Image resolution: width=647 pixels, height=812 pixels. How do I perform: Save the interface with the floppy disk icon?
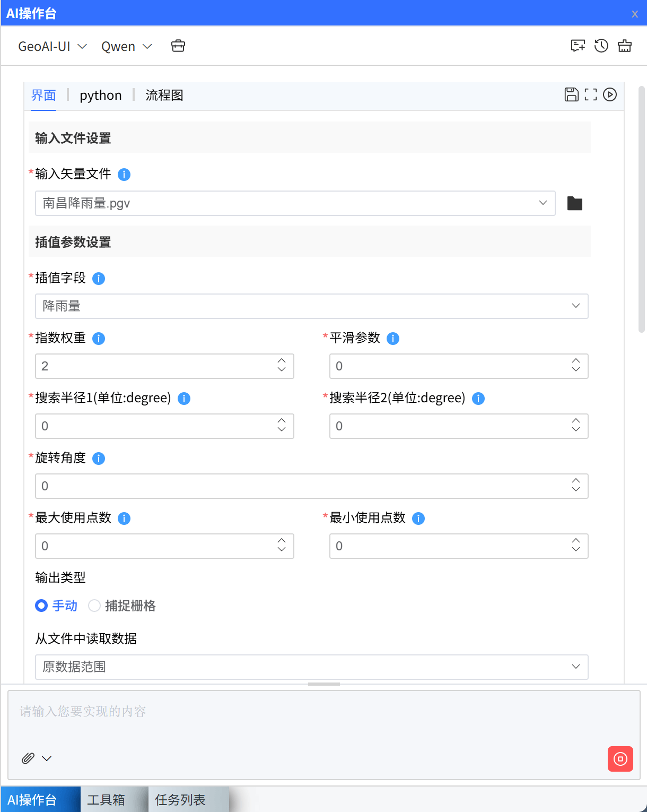[571, 94]
